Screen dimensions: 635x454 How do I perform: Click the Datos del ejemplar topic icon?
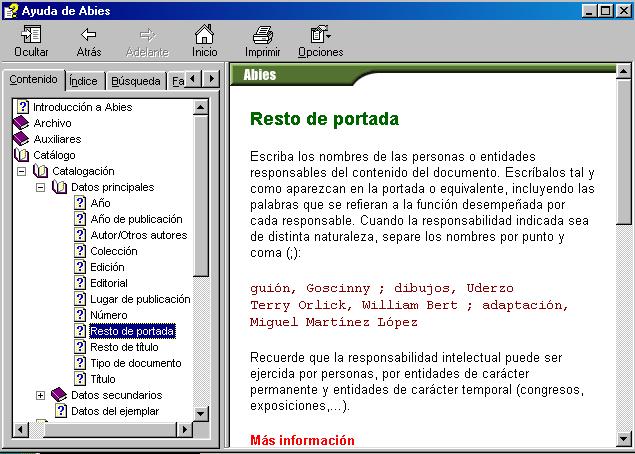[x=61, y=411]
